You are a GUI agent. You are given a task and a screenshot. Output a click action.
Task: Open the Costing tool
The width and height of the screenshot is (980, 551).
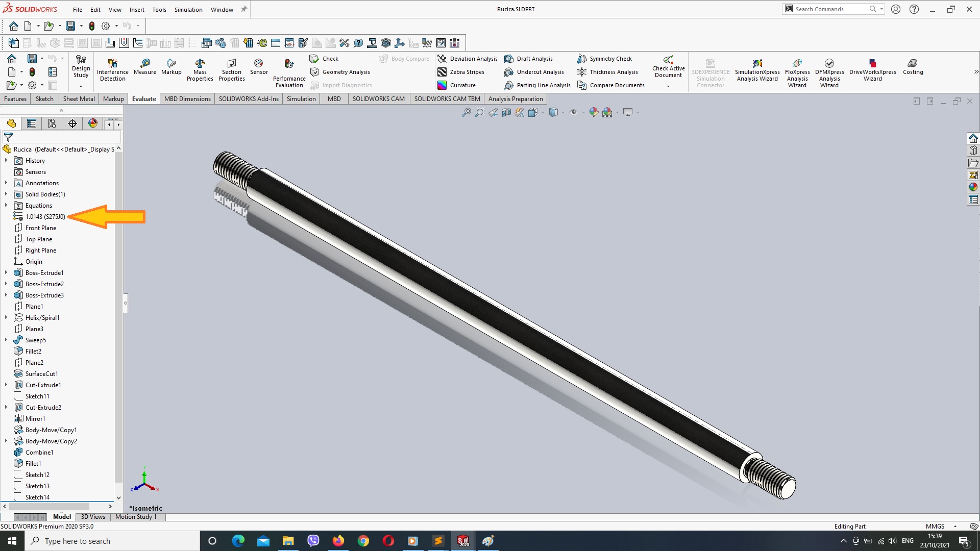pyautogui.click(x=913, y=67)
